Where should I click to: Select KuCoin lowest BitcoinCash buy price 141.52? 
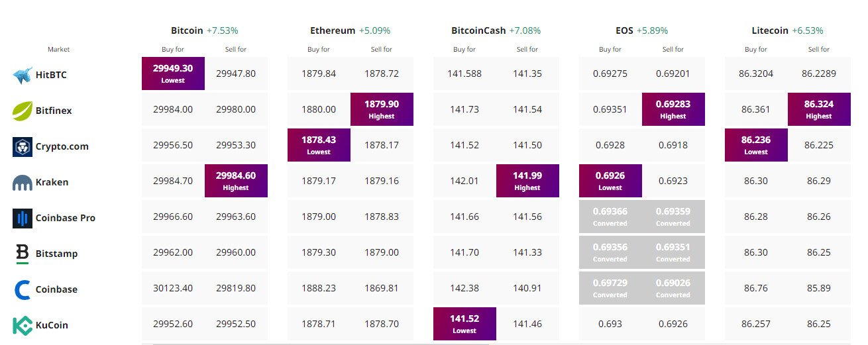click(464, 324)
